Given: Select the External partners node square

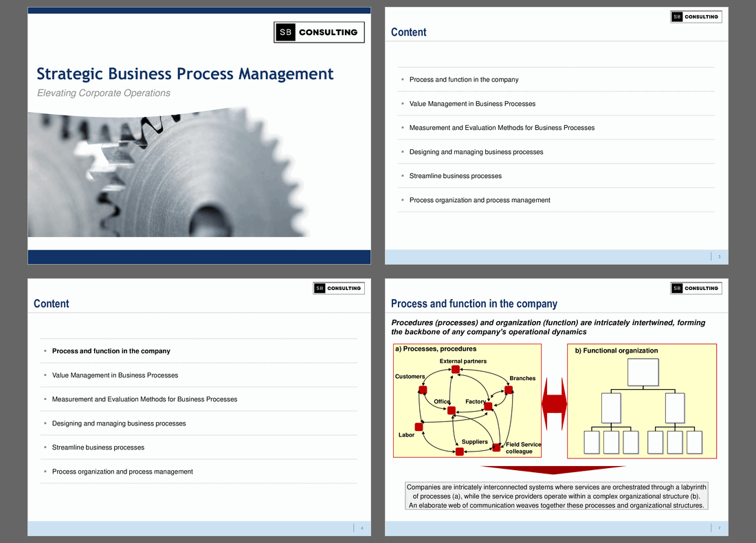Looking at the screenshot, I should (x=456, y=369).
